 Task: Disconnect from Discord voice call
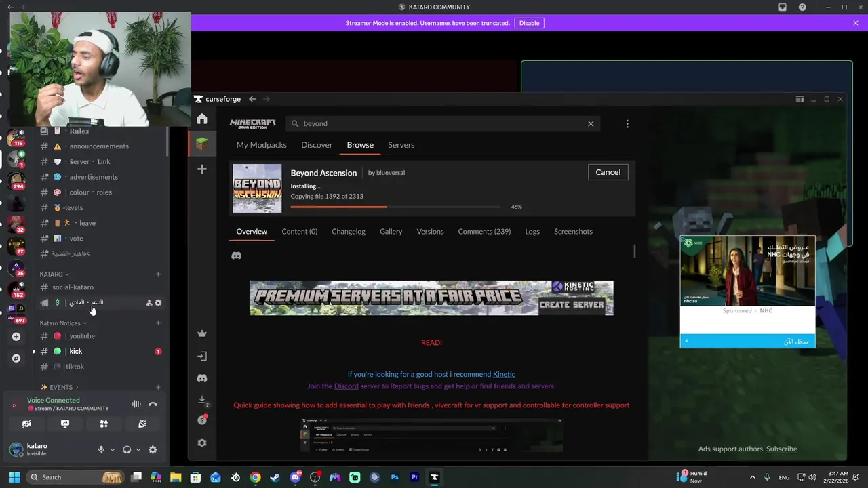pos(153,404)
